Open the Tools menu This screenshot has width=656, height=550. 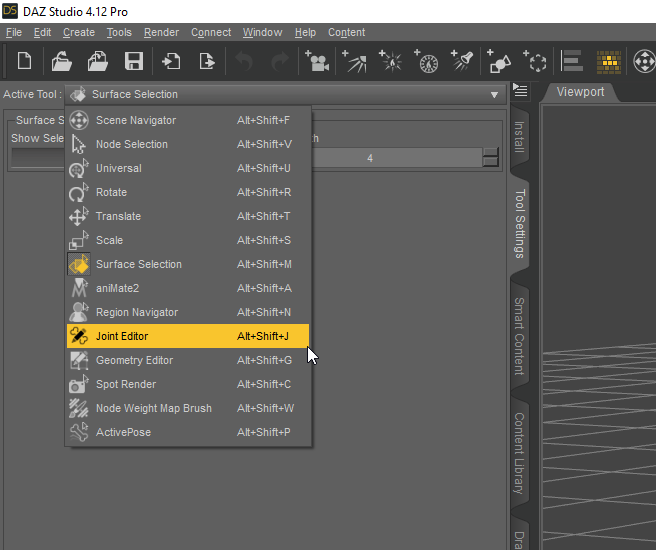click(119, 32)
